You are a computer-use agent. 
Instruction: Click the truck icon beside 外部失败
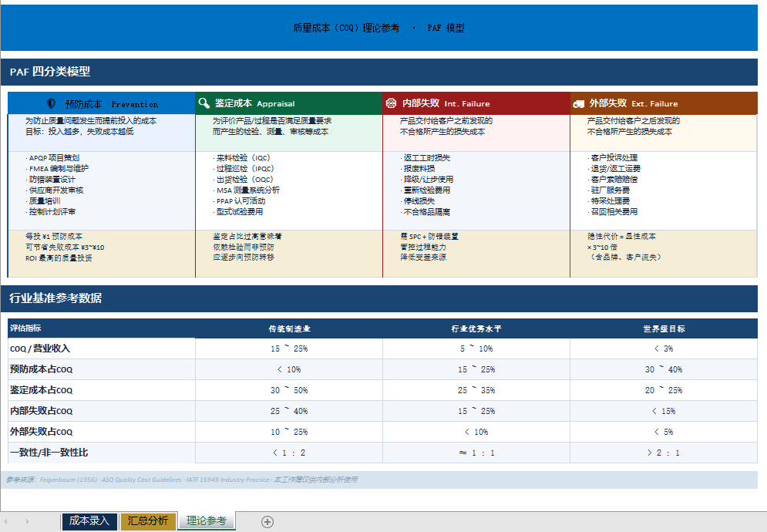pos(578,103)
